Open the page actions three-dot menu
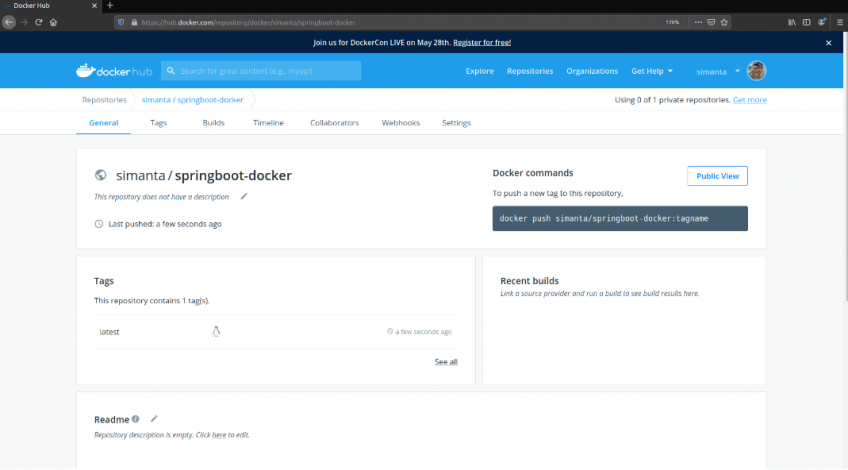Screen dimensions: 848x470 click(x=698, y=22)
